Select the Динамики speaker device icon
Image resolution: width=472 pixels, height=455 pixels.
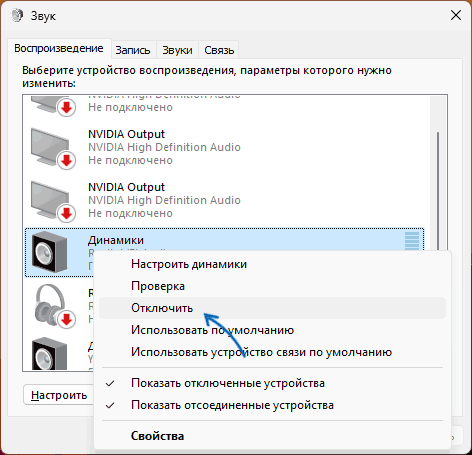(50, 252)
